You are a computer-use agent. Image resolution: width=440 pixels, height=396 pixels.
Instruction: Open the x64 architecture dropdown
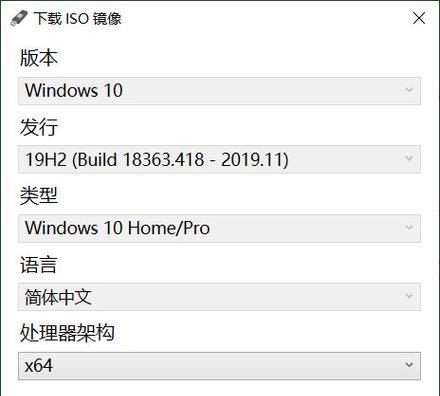pos(219,366)
